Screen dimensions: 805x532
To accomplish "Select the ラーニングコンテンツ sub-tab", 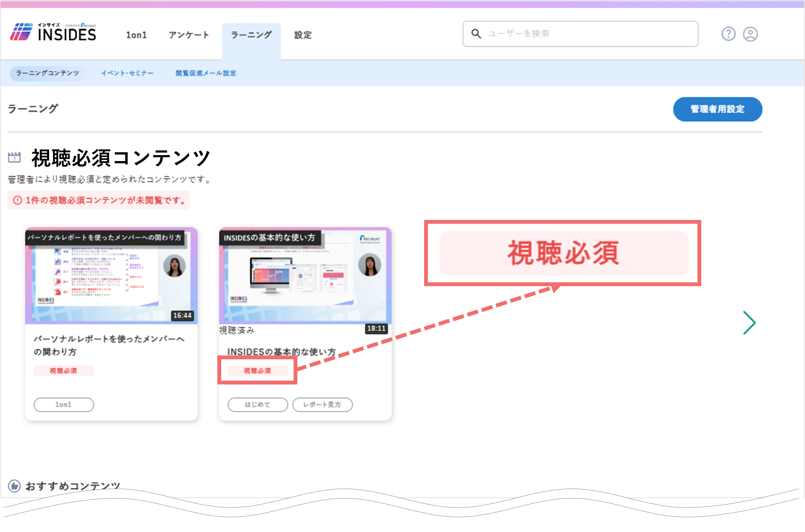I will click(x=48, y=73).
